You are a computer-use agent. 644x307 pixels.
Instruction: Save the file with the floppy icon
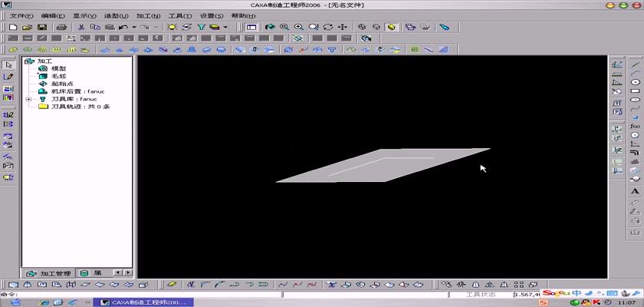[41, 27]
